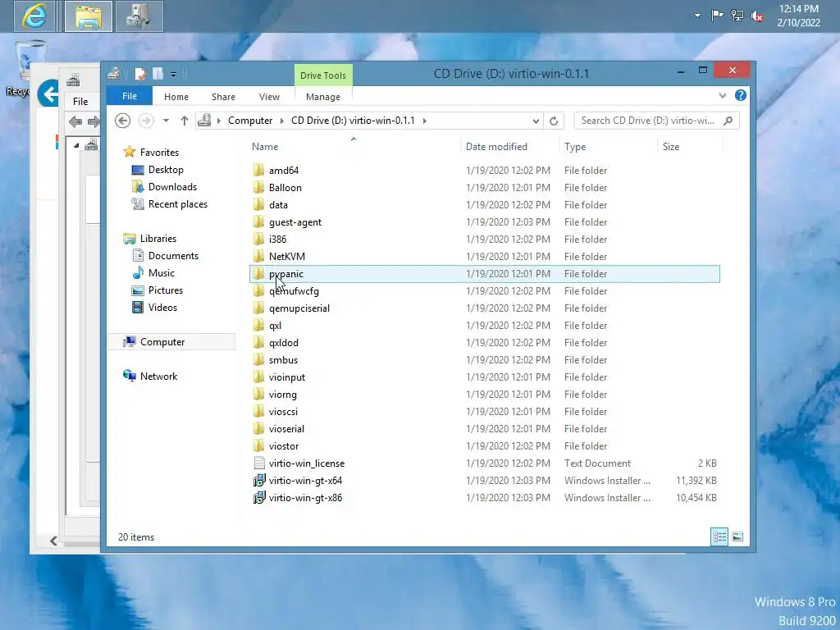Open the File ribbon tab
The height and width of the screenshot is (630, 840).
coord(130,96)
